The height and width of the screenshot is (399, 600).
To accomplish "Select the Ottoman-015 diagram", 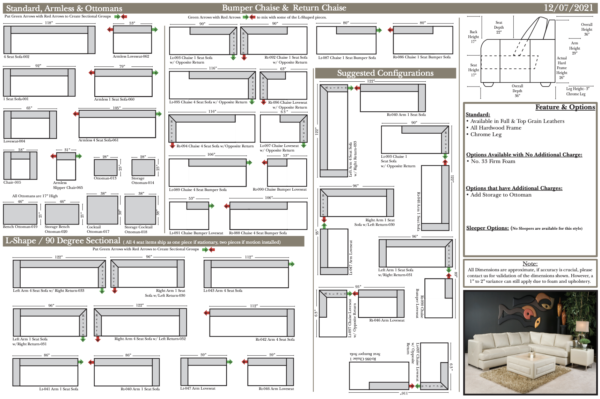I will (106, 168).
